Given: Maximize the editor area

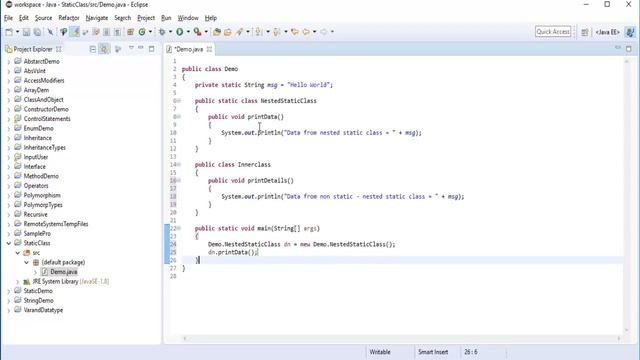Looking at the screenshot, I should click(629, 49).
